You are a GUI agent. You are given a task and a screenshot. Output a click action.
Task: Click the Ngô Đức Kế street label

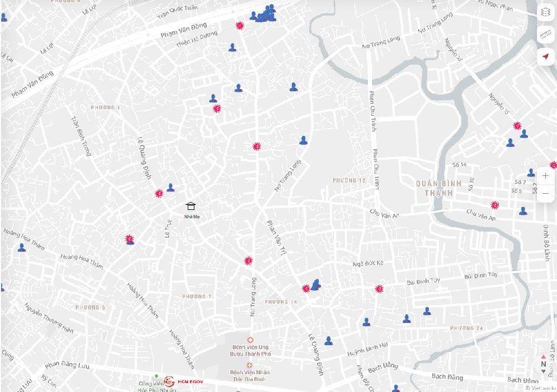coord(368,263)
